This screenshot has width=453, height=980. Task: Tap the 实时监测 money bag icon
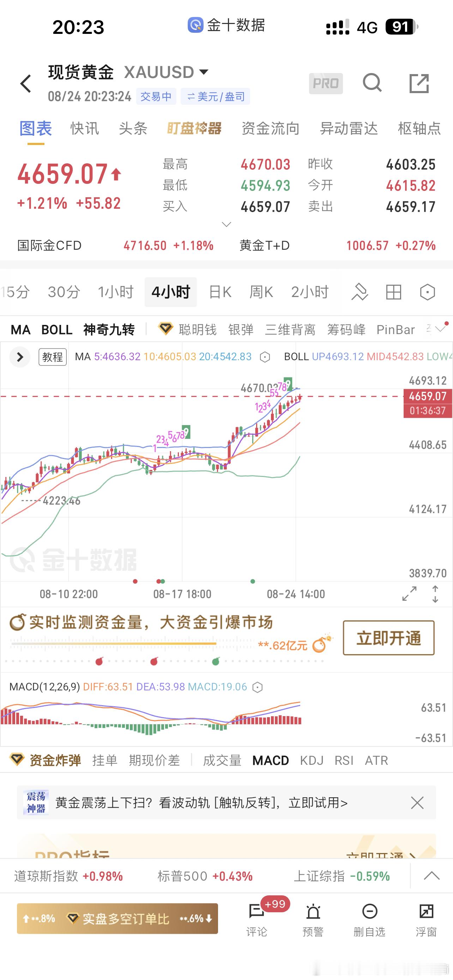coord(18,622)
